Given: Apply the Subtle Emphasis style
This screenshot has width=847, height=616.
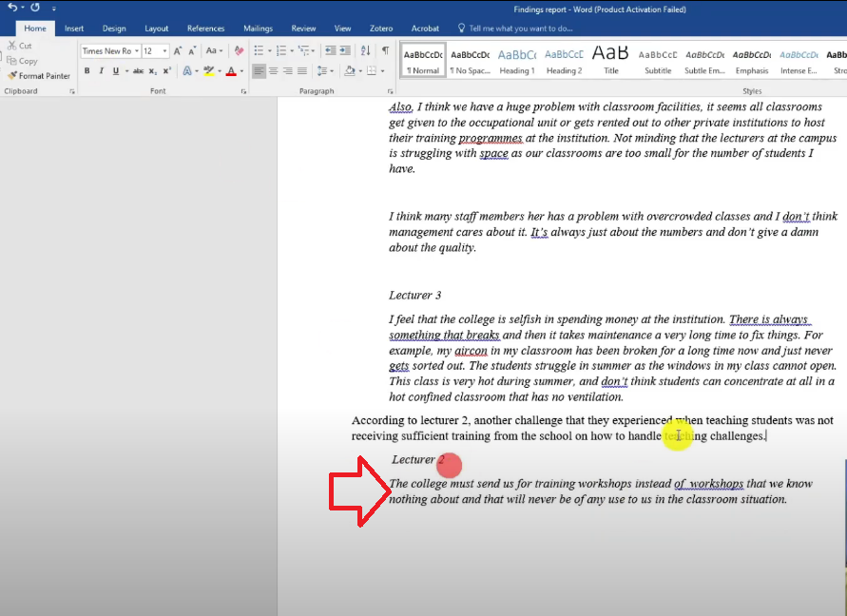Looking at the screenshot, I should coord(705,61).
